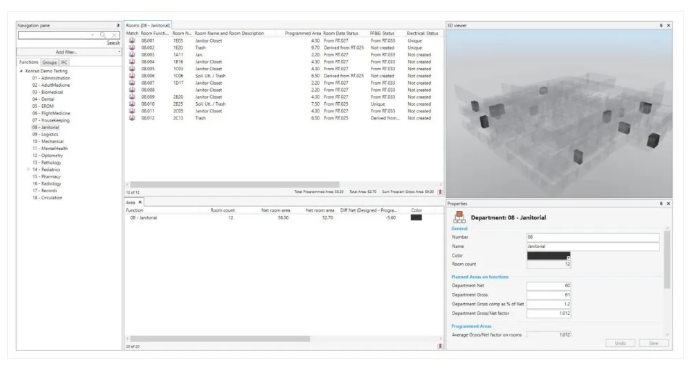This screenshot has height=372, width=694.
Task: Click the Number field in Properties
Action: [593, 237]
